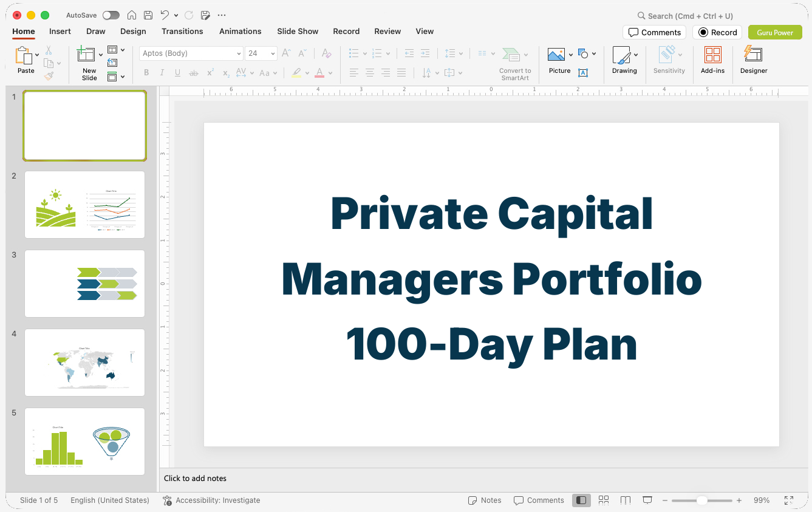Apply superscript formatting
812x512 pixels.
coord(210,73)
